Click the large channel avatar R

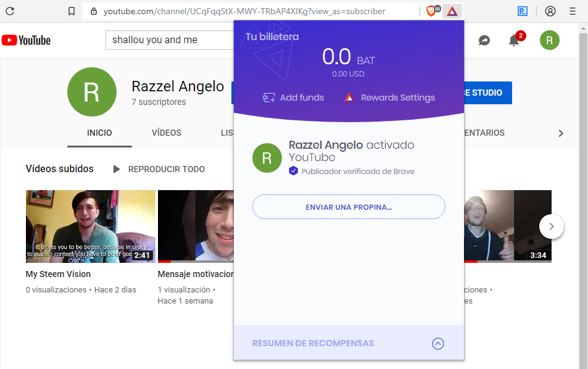click(92, 92)
